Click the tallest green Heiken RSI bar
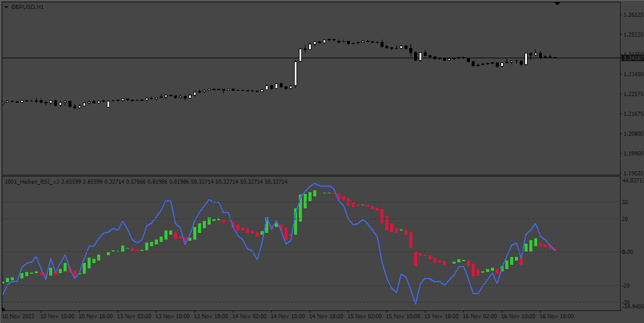 point(300,208)
